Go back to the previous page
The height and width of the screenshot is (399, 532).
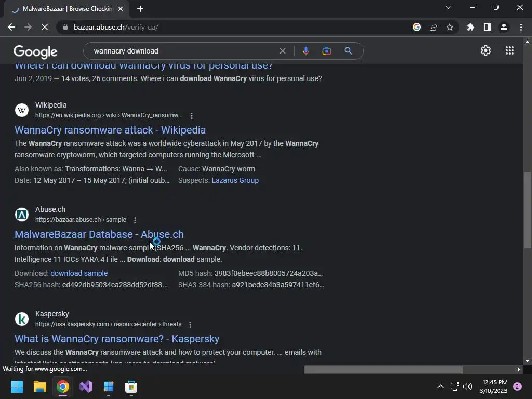pyautogui.click(x=11, y=27)
